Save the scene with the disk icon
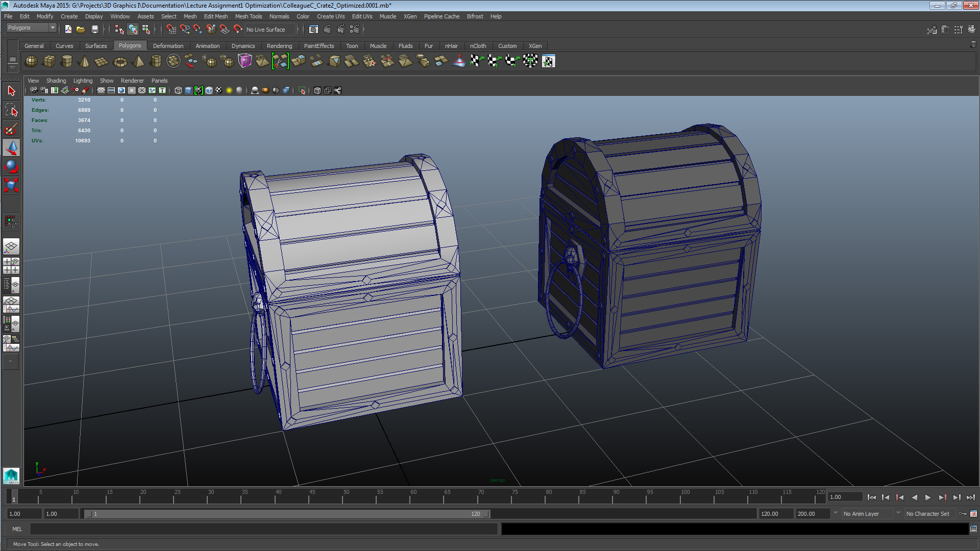980x551 pixels. point(94,30)
